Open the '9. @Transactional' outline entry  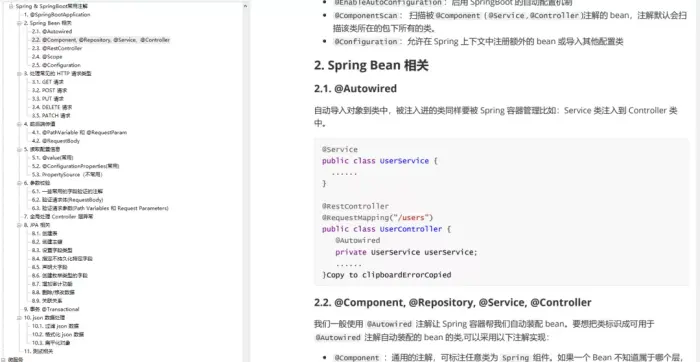click(51, 309)
